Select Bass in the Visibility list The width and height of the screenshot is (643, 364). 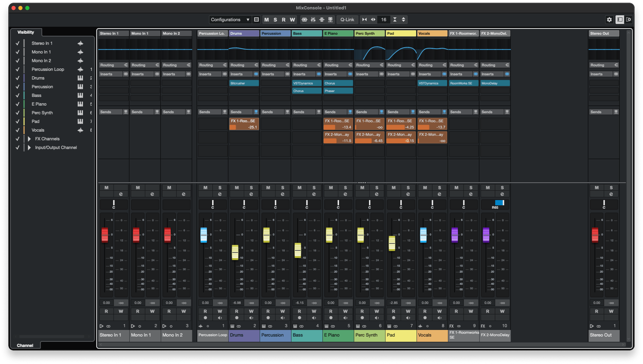(37, 96)
